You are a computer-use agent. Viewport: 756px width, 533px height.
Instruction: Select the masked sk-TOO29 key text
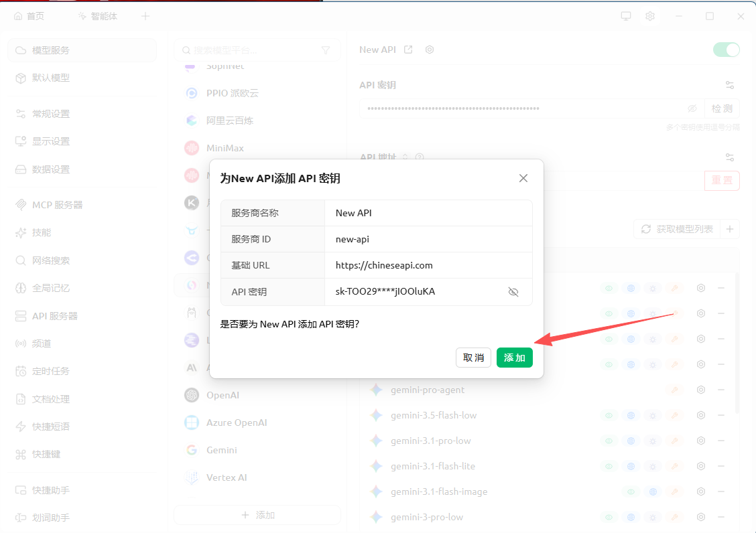pos(385,291)
